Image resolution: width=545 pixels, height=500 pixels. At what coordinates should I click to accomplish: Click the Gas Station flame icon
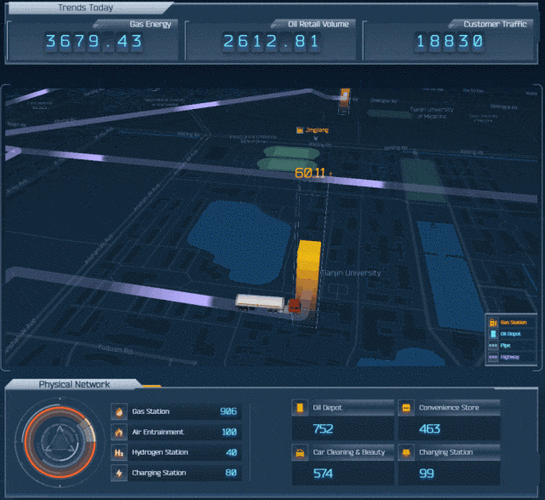coord(119,412)
